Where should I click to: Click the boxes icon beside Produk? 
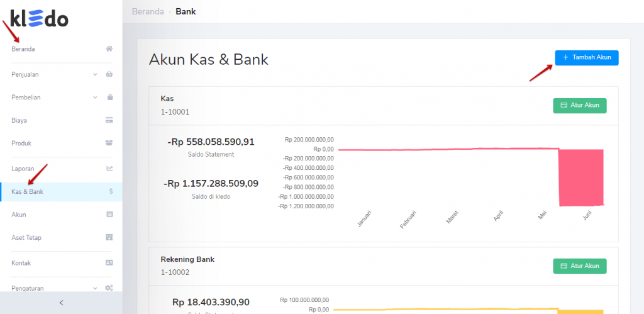[109, 143]
